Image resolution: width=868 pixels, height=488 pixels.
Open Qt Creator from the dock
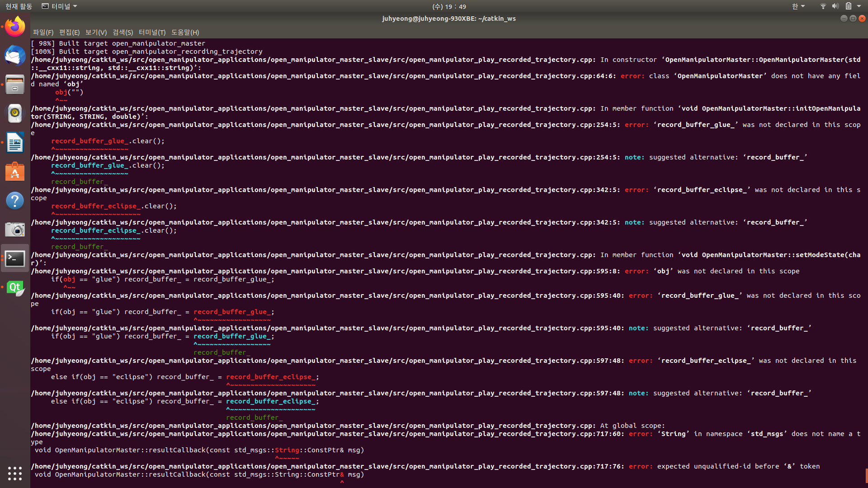15,288
